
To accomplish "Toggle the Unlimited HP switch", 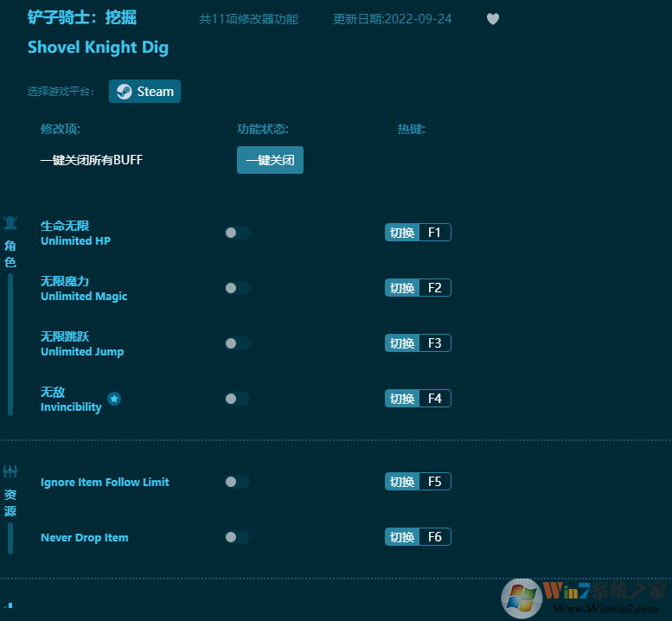I will coord(237,233).
